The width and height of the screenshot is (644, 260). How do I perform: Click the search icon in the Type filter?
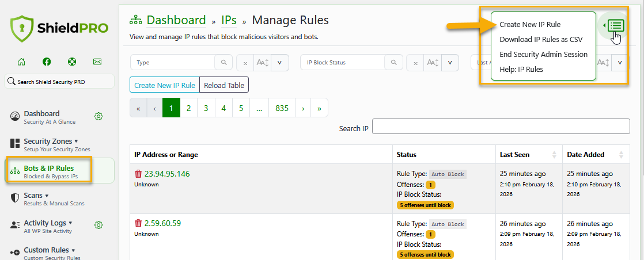point(224,62)
